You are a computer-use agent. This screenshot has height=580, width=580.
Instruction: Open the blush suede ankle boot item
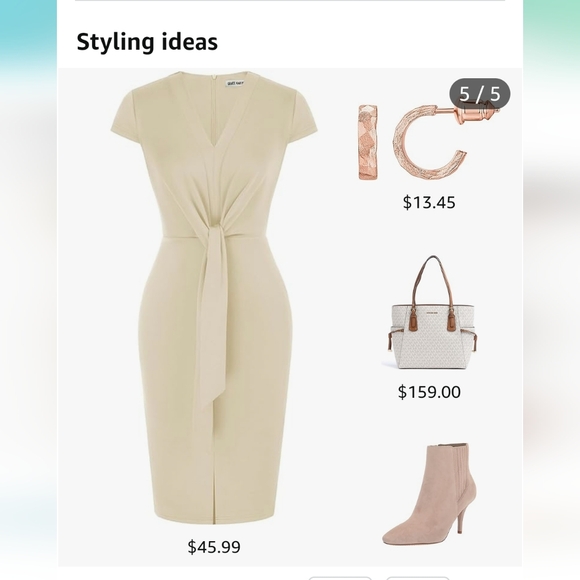pyautogui.click(x=430, y=494)
